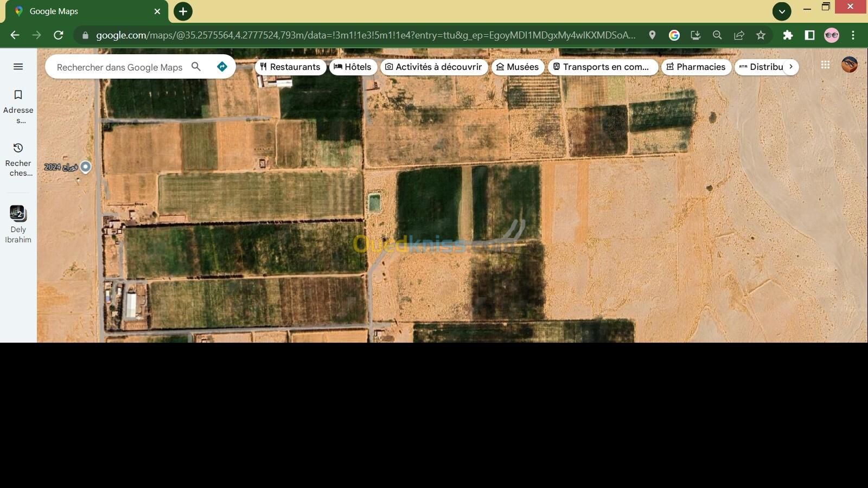Close the Google Maps tab
The image size is (868, 488).
point(157,11)
